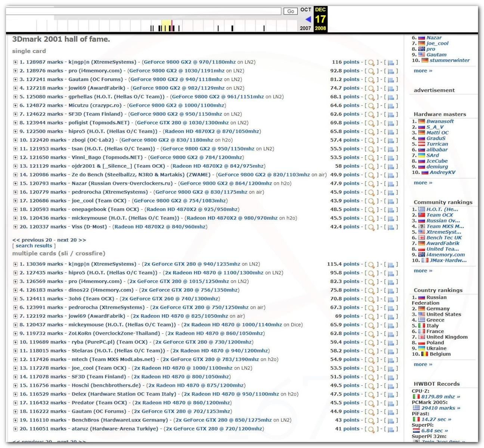
Task: Expand the ojdr2001 & [_Silence_] 121129 marks row
Action: [15, 166]
